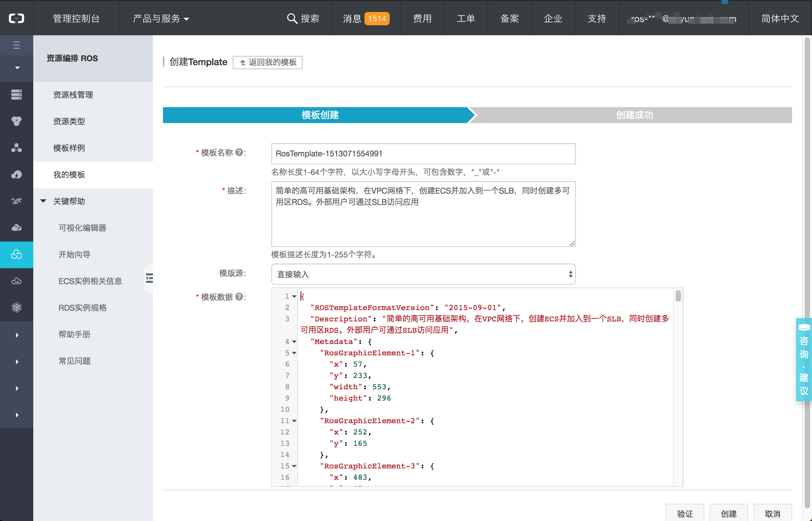This screenshot has width=812, height=521.
Task: Open the 开始向导 help link
Action: (74, 255)
